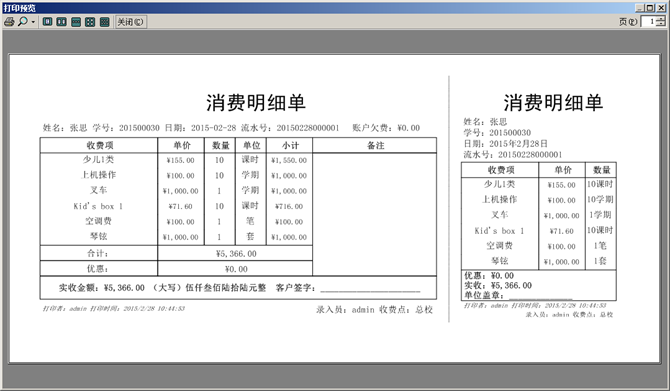This screenshot has width=670, height=391.
Task: Switch to single page layout view
Action: click(47, 21)
